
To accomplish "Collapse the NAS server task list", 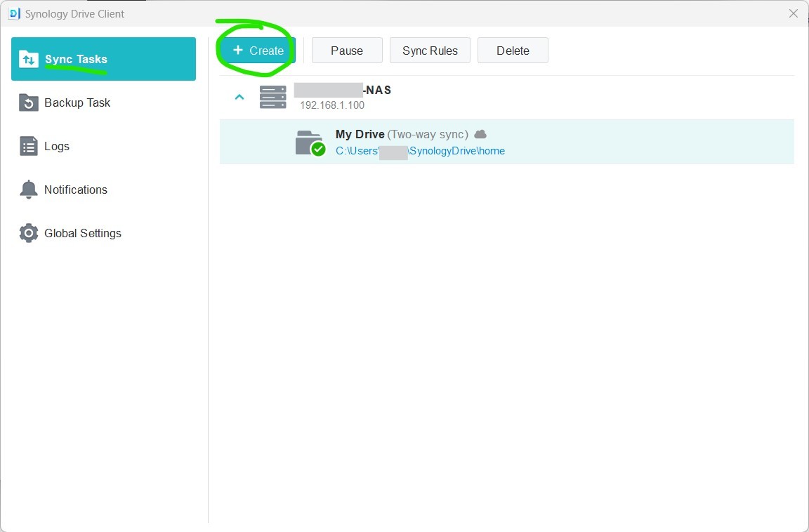I will click(x=239, y=97).
